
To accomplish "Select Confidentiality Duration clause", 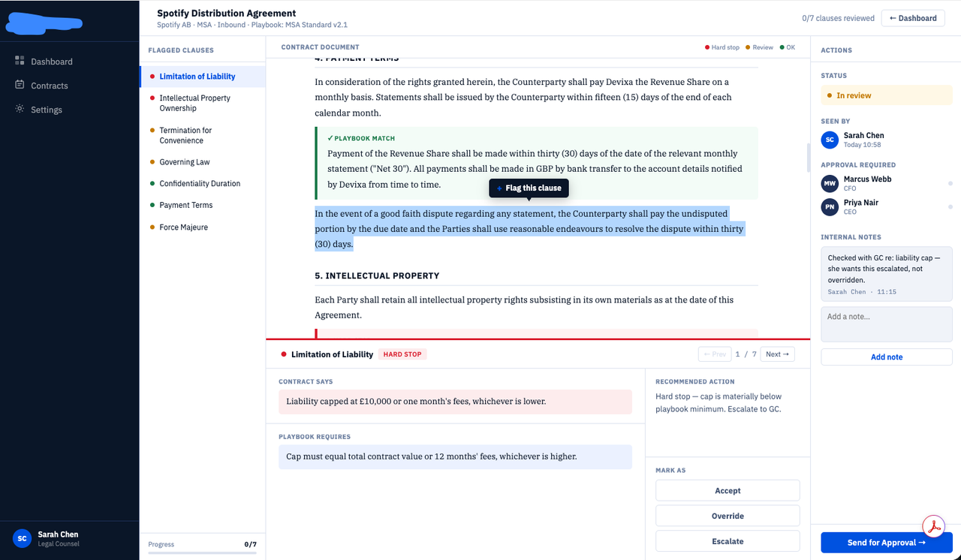I will point(202,183).
